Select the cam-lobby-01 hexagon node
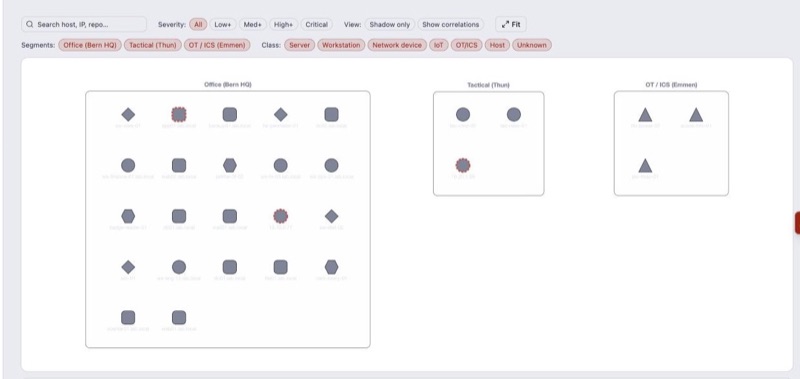800x379 pixels. [x=332, y=267]
